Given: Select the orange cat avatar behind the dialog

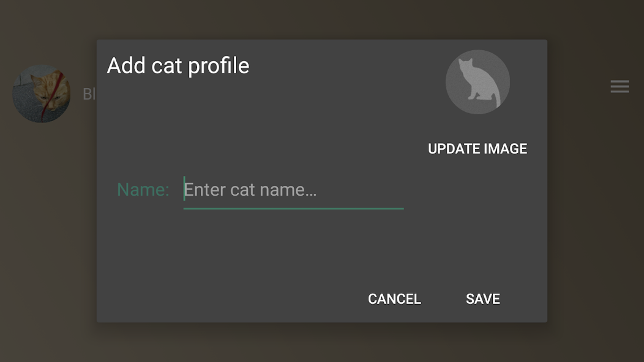Looking at the screenshot, I should (x=41, y=93).
